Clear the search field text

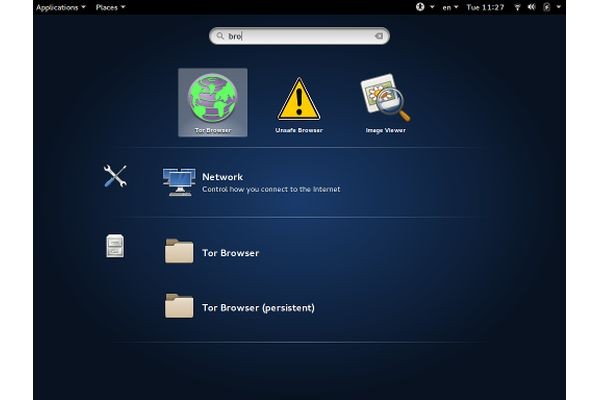click(x=378, y=36)
